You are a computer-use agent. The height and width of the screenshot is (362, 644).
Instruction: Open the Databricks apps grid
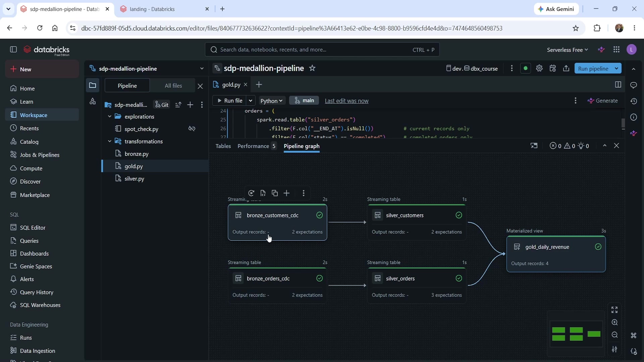tap(616, 50)
